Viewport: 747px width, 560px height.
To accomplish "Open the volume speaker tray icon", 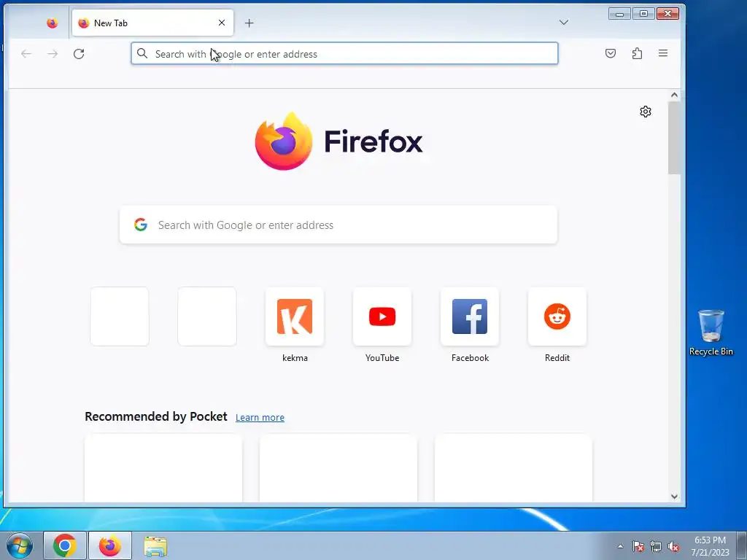I will point(673,546).
